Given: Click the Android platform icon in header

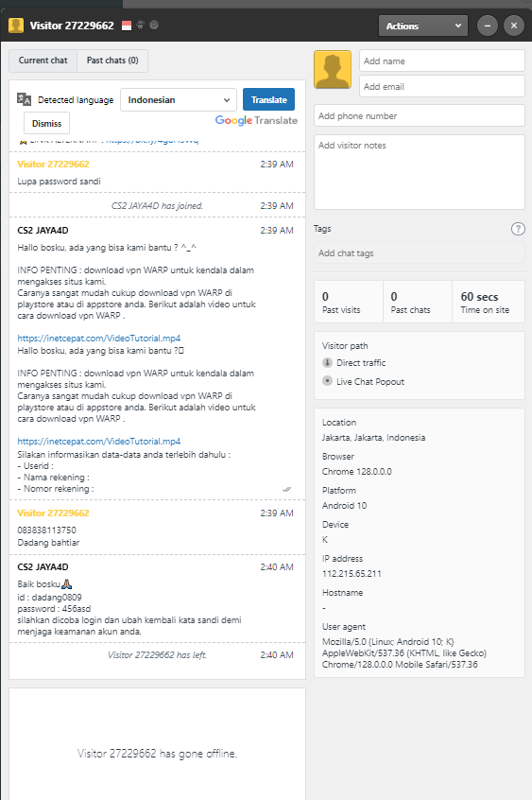Looking at the screenshot, I should (140, 25).
